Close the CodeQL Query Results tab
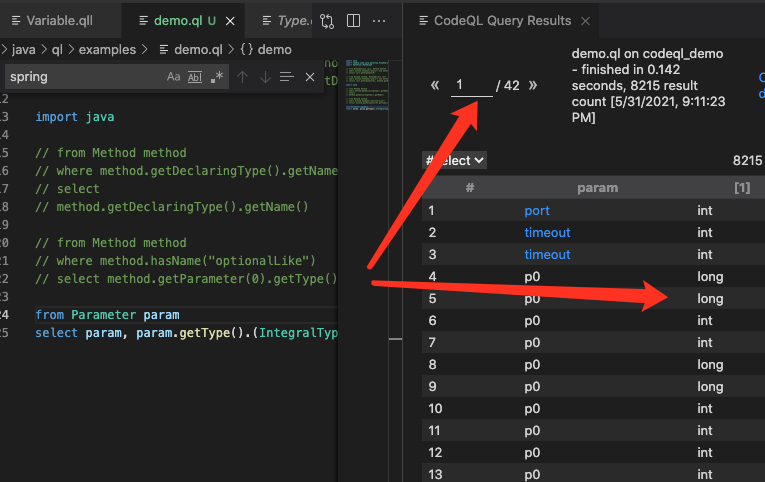Viewport: 765px width, 482px height. [x=586, y=21]
